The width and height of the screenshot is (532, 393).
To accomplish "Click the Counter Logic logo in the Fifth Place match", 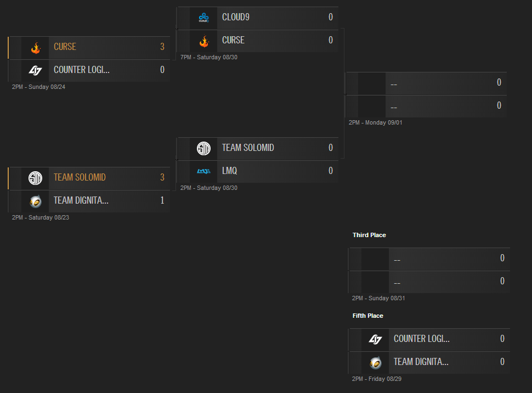I will 375,339.
